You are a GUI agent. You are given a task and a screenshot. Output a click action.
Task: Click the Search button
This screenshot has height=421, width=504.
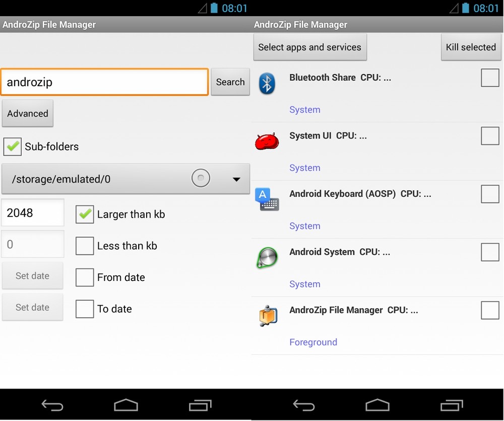(230, 82)
